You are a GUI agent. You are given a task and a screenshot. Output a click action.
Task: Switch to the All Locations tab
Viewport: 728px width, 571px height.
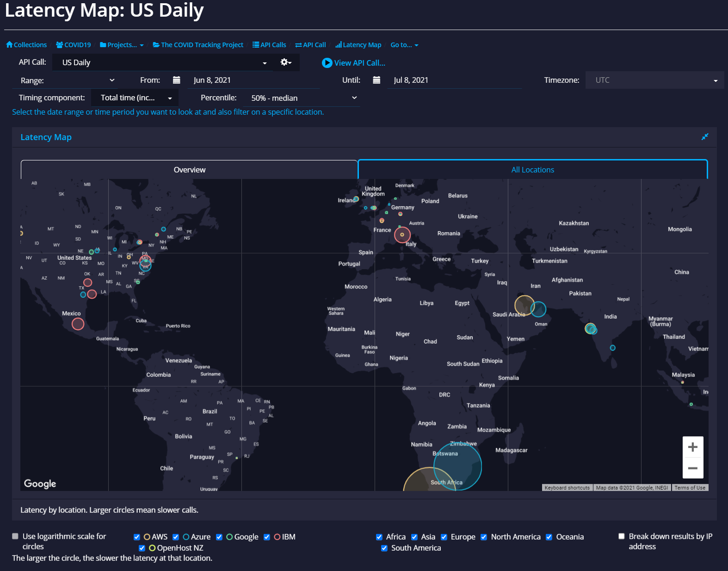coord(533,170)
